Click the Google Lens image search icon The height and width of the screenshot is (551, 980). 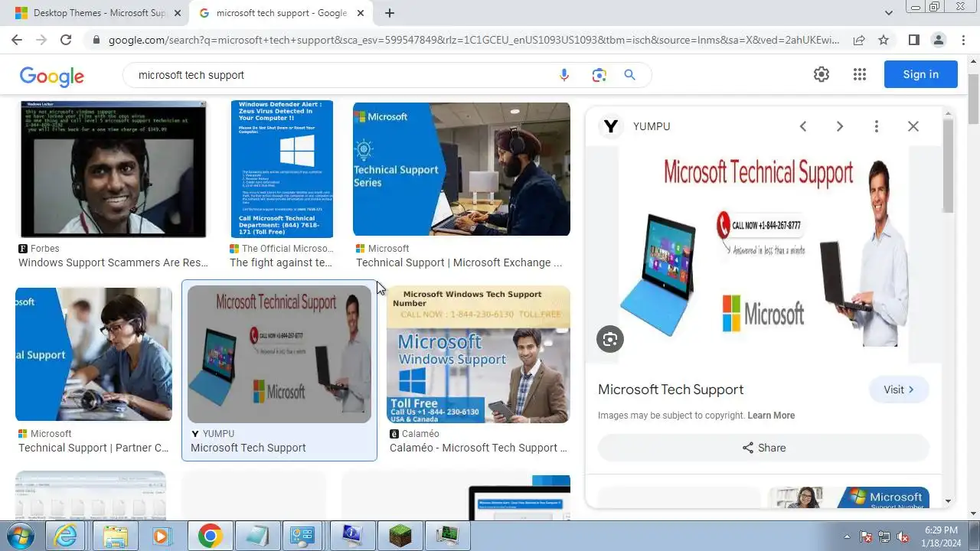click(599, 75)
